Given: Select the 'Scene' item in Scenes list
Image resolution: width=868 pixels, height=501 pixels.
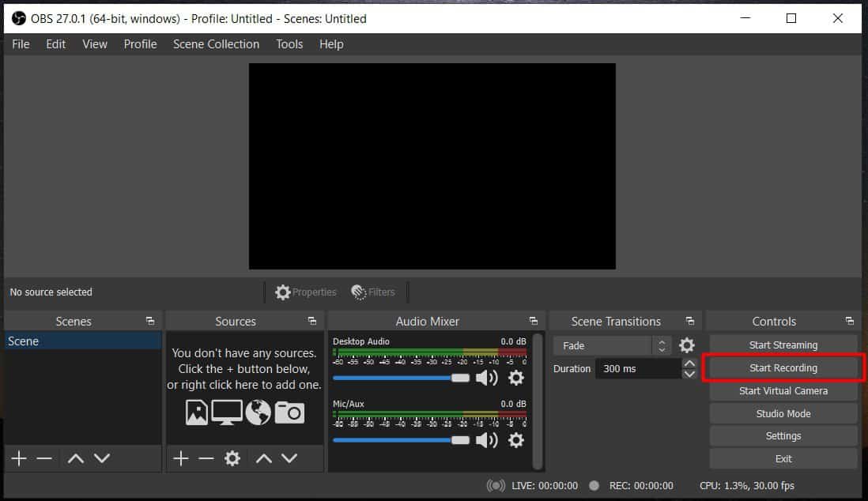Looking at the screenshot, I should (x=83, y=341).
